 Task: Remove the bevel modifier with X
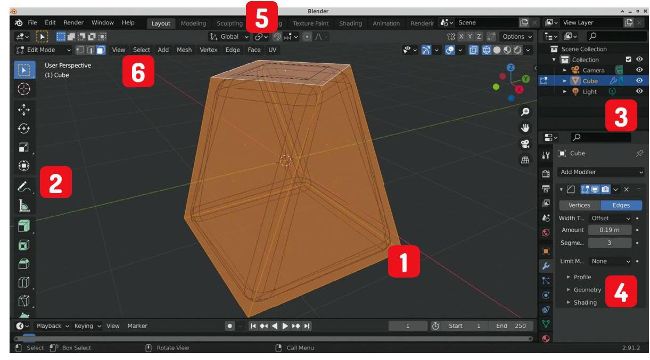coord(626,190)
